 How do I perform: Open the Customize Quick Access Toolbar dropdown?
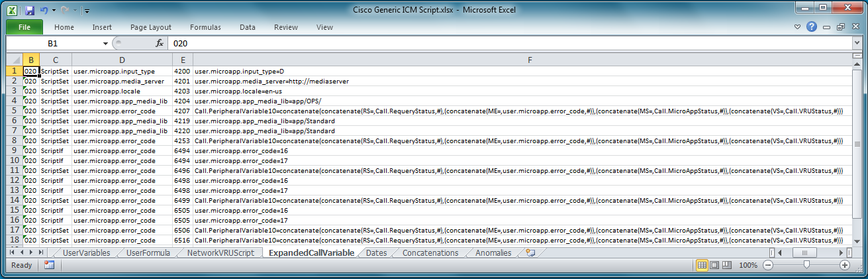click(87, 11)
